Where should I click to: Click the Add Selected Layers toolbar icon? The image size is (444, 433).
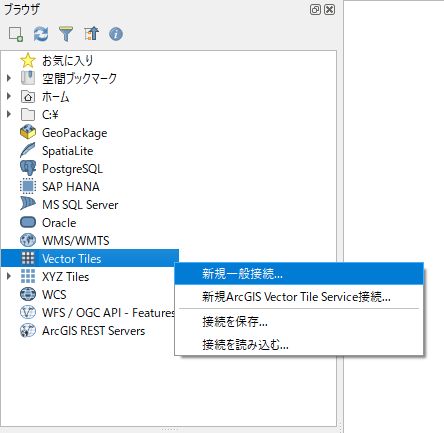[x=16, y=34]
